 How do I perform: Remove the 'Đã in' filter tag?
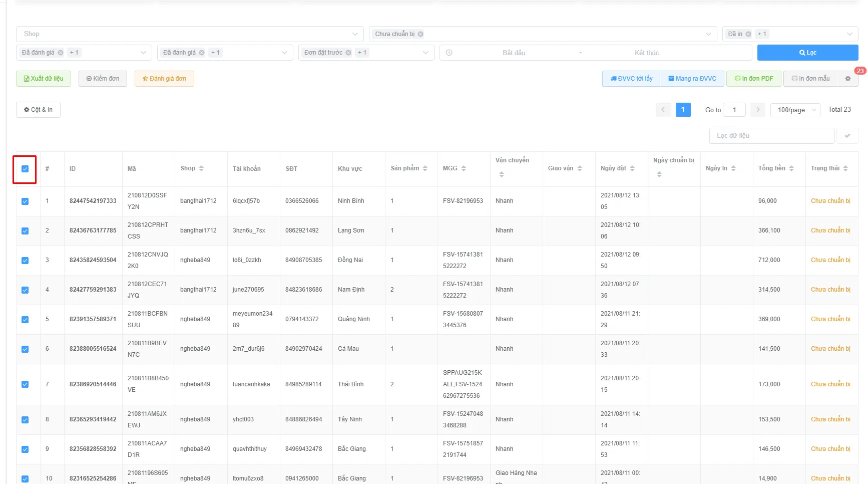748,34
